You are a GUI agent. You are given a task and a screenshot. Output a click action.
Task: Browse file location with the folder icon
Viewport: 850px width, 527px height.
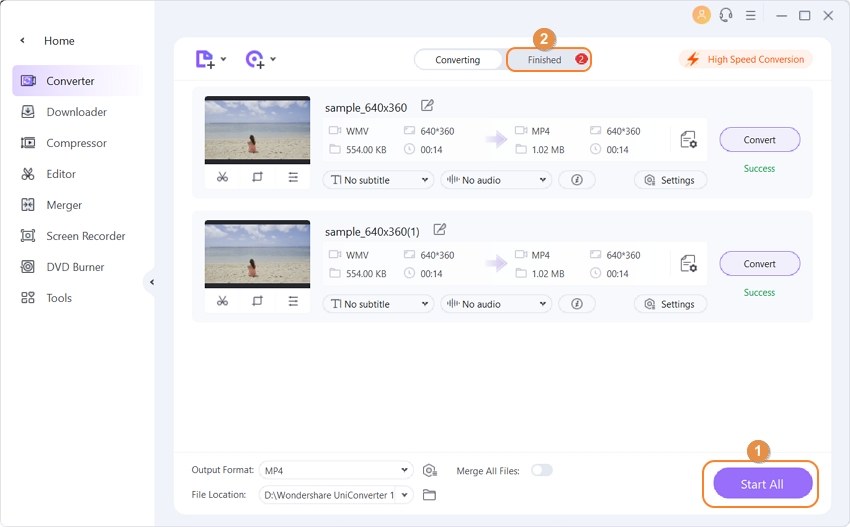click(x=430, y=495)
